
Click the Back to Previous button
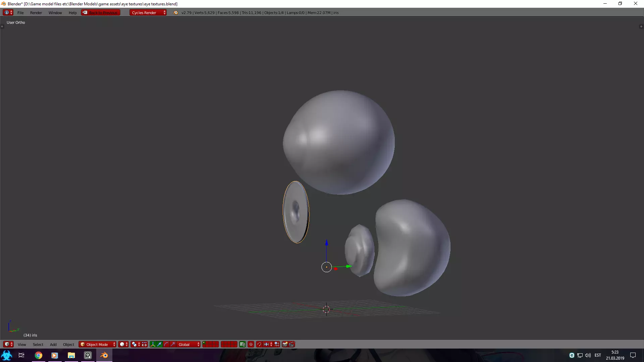coord(101,13)
